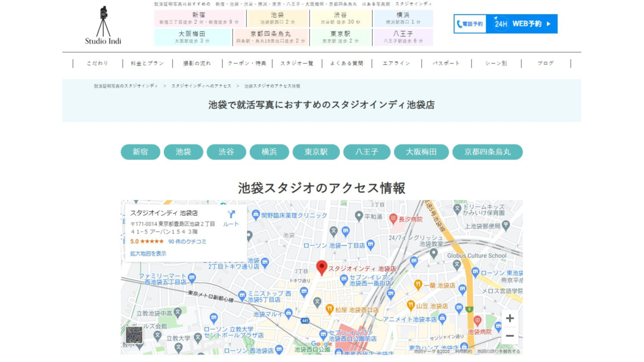Click the route directions icon
The image size is (644, 362).
click(231, 215)
